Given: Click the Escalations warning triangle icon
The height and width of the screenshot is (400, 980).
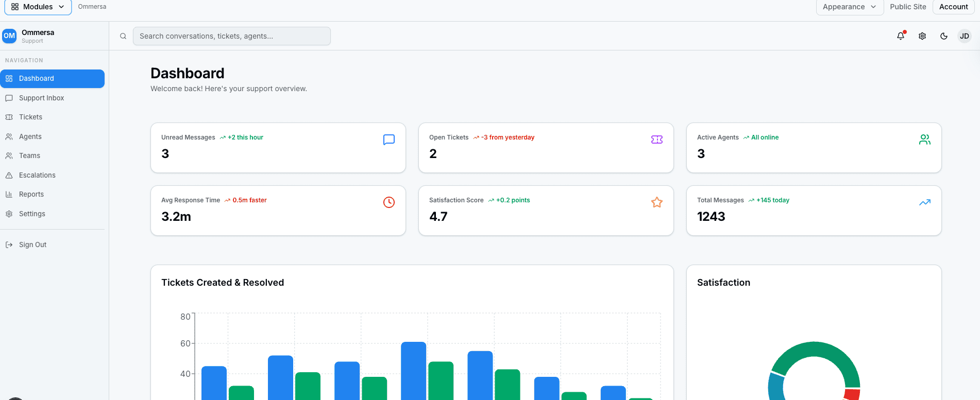Looking at the screenshot, I should click(9, 175).
